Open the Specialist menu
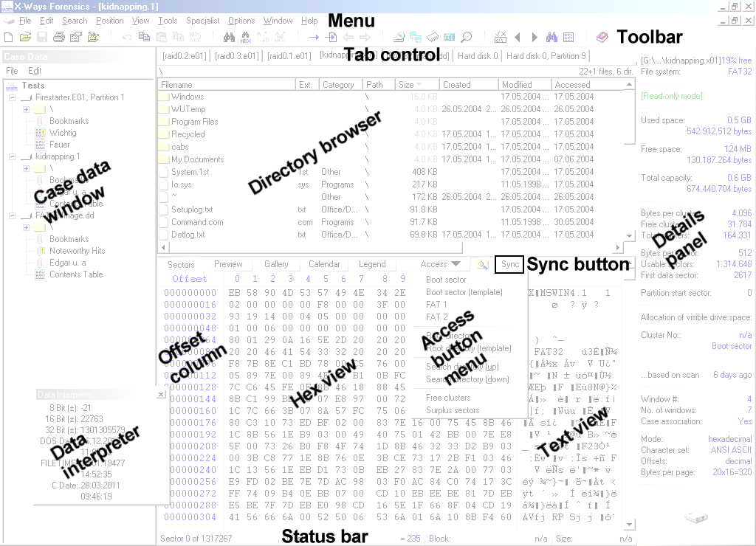The width and height of the screenshot is (756, 546). coord(202,21)
